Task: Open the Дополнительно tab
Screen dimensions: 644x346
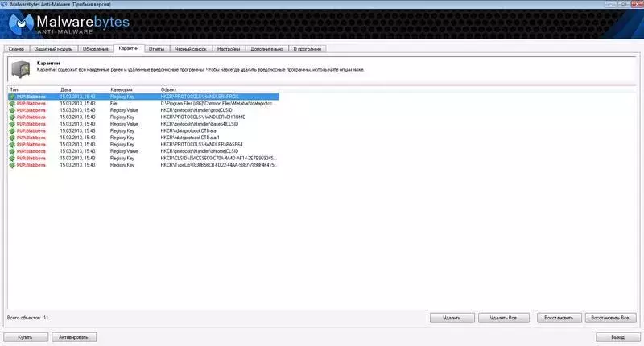Action: pos(266,49)
